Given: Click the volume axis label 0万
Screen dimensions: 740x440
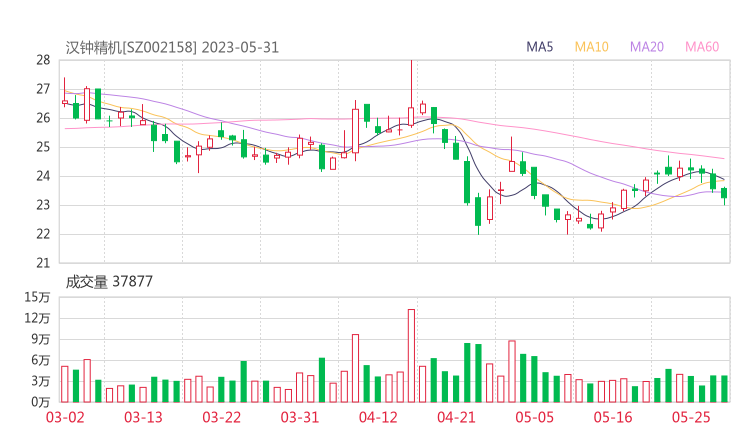Looking at the screenshot, I should pos(41,402).
